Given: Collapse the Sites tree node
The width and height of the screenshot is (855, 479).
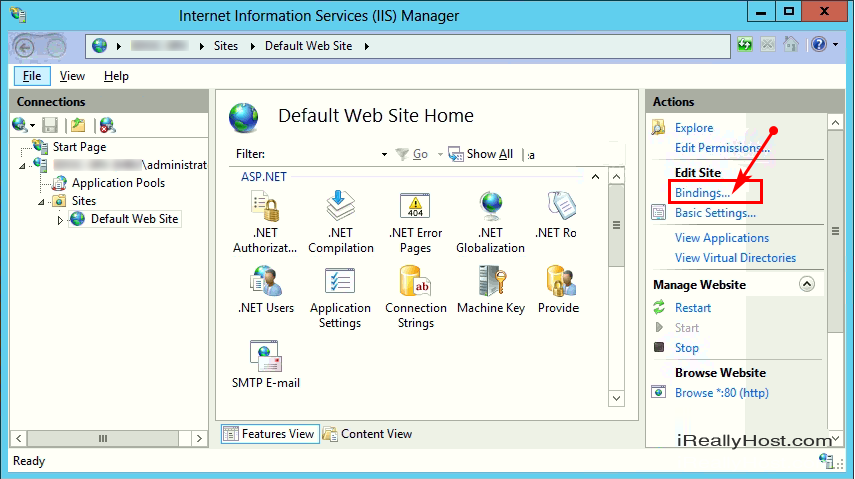Looking at the screenshot, I should tap(41, 202).
